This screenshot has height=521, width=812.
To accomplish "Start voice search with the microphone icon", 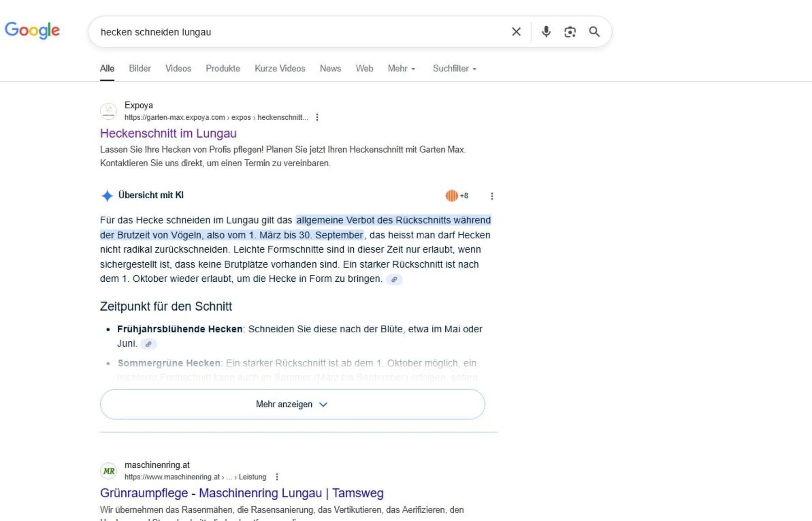I will [x=546, y=32].
